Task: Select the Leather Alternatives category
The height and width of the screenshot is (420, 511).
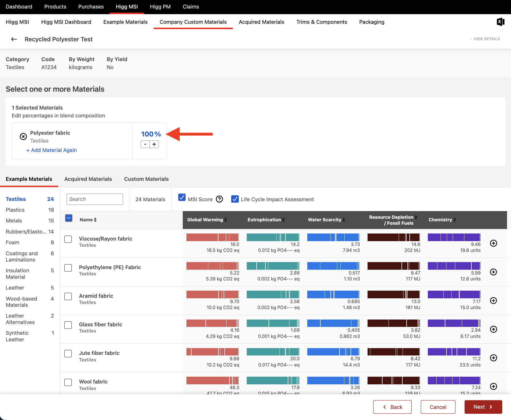Action: [30, 319]
